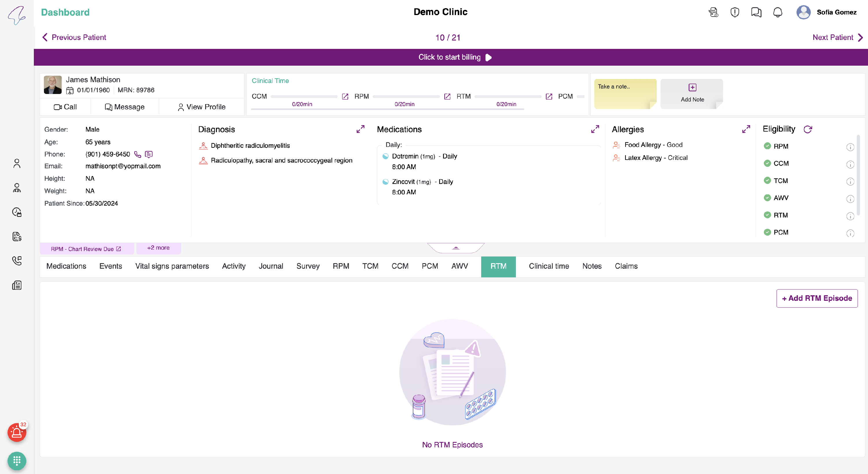Click the shield alert icon in header
868x474 pixels.
(735, 12)
